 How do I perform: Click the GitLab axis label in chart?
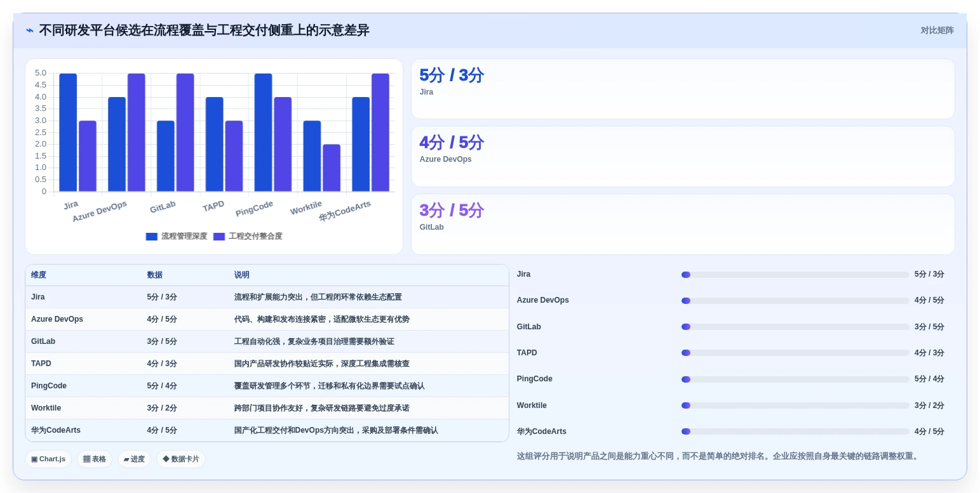tap(163, 207)
